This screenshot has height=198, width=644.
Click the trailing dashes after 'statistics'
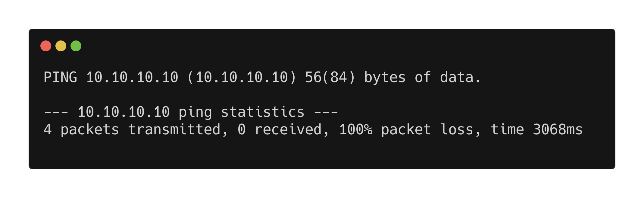coord(326,112)
